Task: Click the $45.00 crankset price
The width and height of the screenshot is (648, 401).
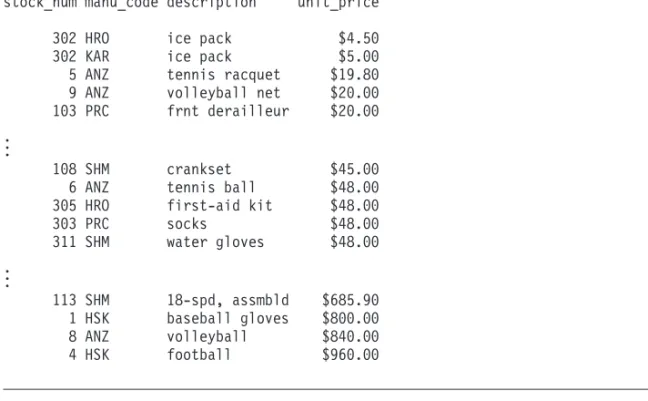Action: point(354,169)
